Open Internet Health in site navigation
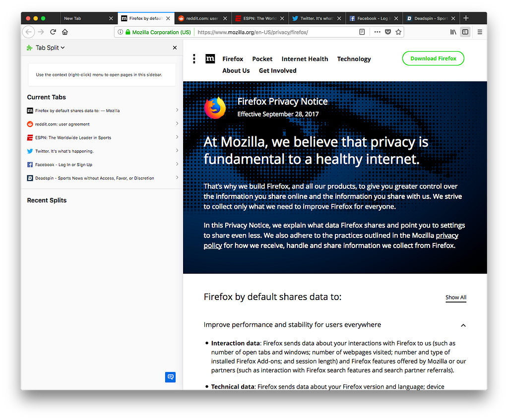Screen dimensions: 508x420 pyautogui.click(x=305, y=59)
